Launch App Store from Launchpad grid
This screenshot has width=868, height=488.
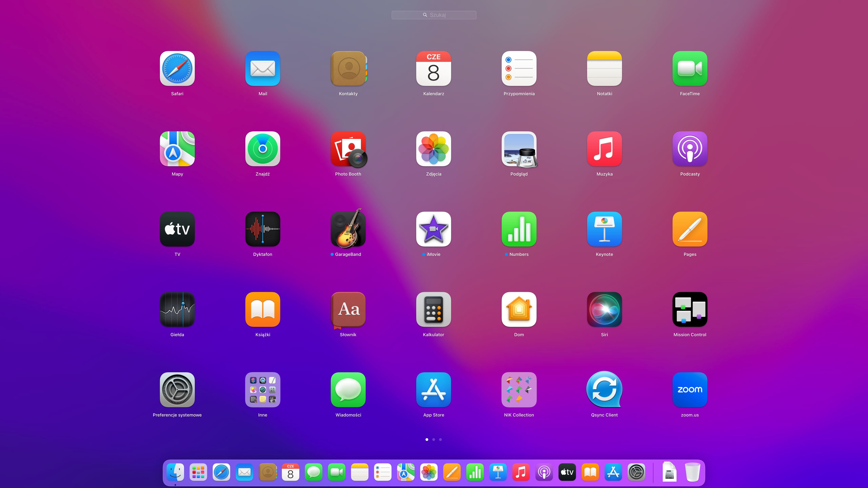pyautogui.click(x=434, y=390)
